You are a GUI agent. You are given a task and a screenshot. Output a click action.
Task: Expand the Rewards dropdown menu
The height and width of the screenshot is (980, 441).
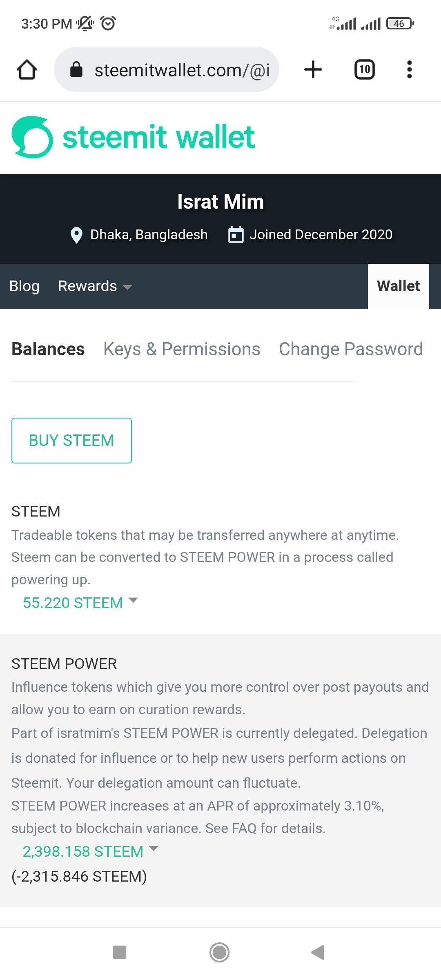pyautogui.click(x=95, y=286)
